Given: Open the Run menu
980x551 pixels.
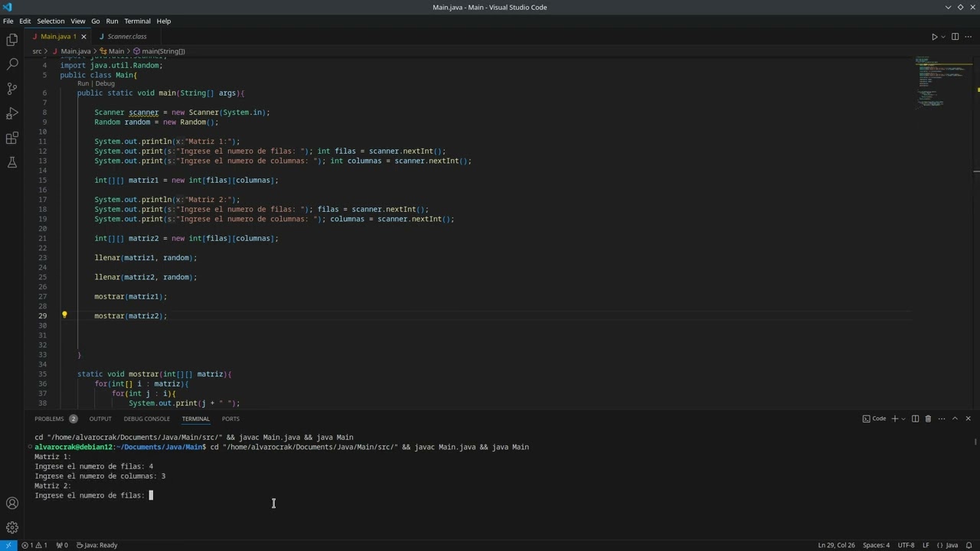Looking at the screenshot, I should [112, 21].
